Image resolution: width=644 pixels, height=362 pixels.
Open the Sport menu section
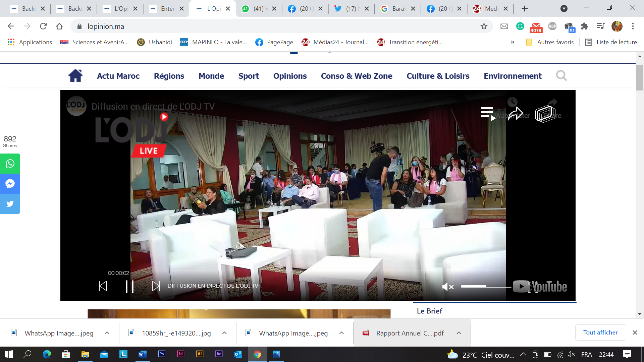tap(249, 76)
